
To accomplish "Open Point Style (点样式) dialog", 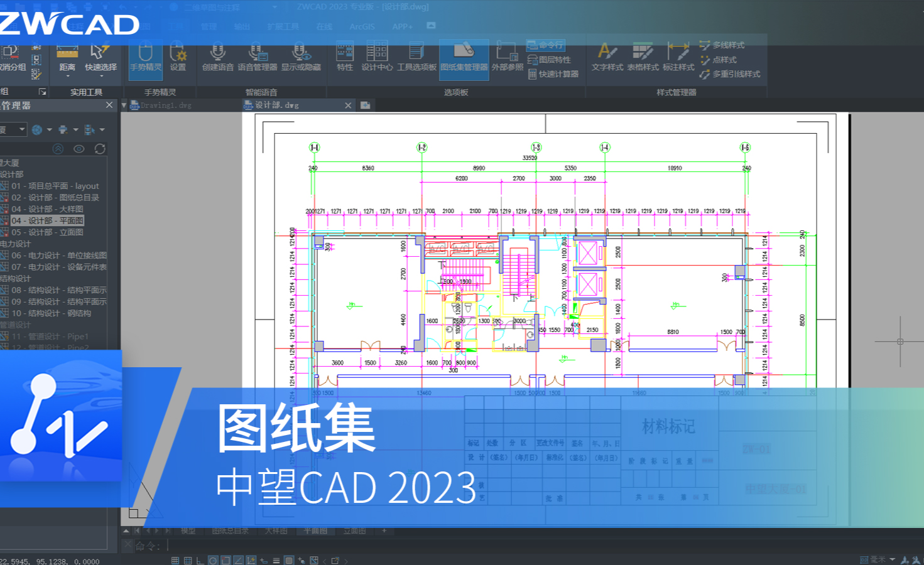I will pos(718,60).
